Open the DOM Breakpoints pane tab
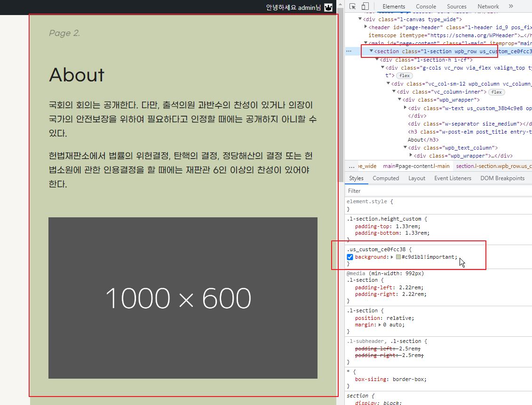Viewport: 532px width, 405px height. [x=502, y=178]
